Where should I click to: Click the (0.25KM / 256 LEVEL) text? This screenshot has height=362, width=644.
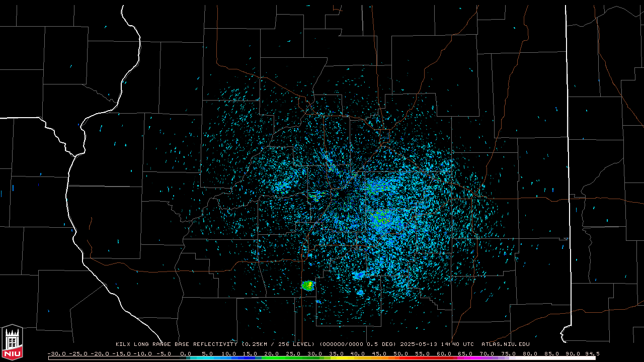tap(278, 344)
